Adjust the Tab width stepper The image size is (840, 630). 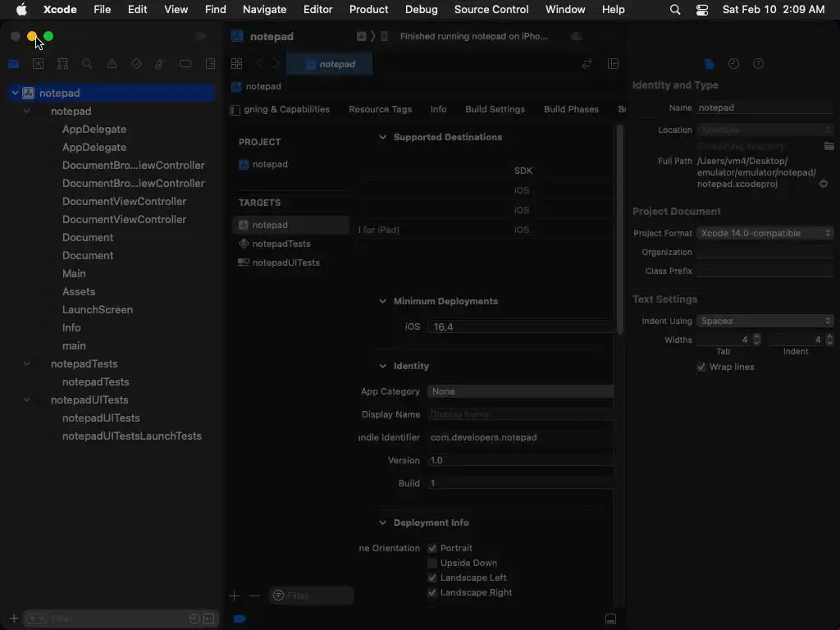tap(756, 340)
